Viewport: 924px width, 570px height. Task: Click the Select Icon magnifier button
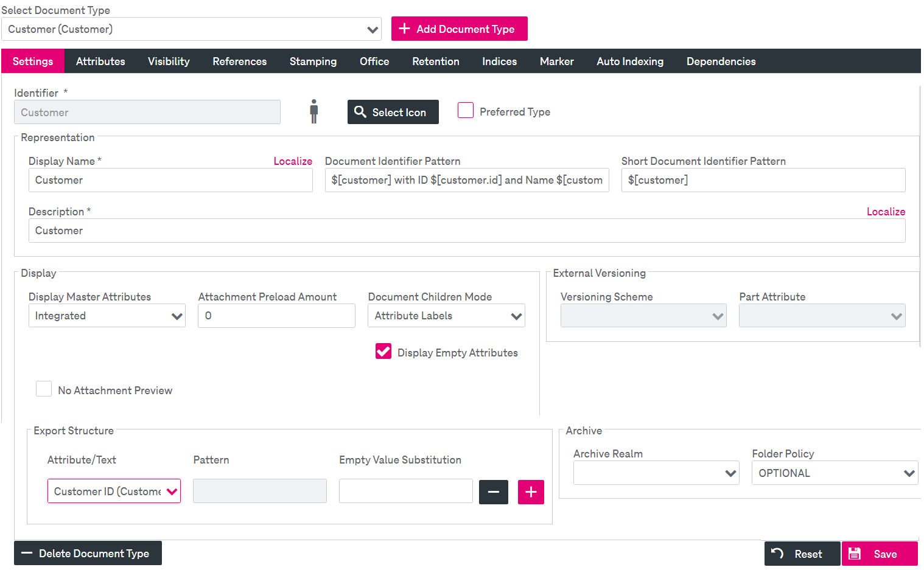pyautogui.click(x=393, y=112)
